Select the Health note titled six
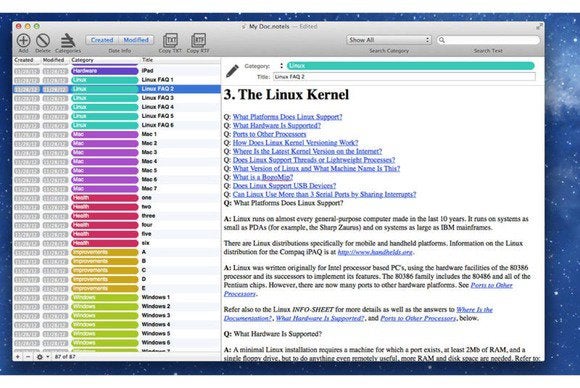Screen dimensions: 580x388 (x=117, y=243)
